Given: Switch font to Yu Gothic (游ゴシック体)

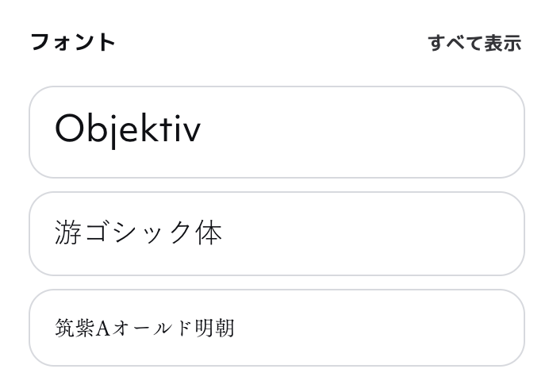Looking at the screenshot, I should (x=276, y=233).
